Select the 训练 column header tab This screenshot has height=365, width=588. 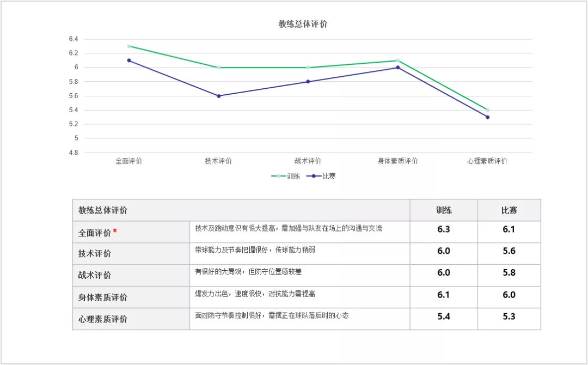click(443, 210)
